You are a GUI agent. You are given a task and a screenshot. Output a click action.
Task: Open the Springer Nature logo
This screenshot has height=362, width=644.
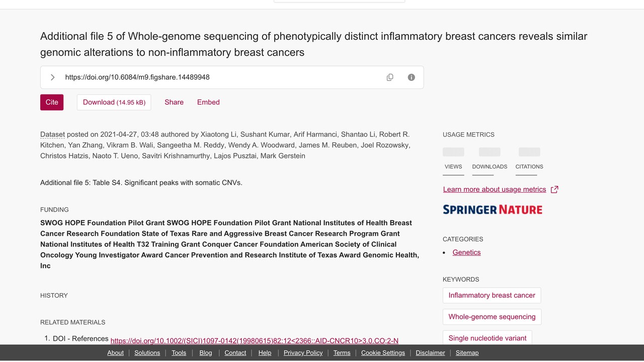[x=493, y=210]
